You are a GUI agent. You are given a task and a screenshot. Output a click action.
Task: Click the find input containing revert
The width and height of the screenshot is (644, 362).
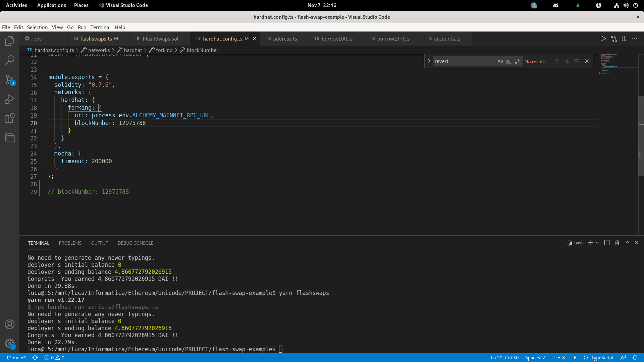click(x=464, y=61)
